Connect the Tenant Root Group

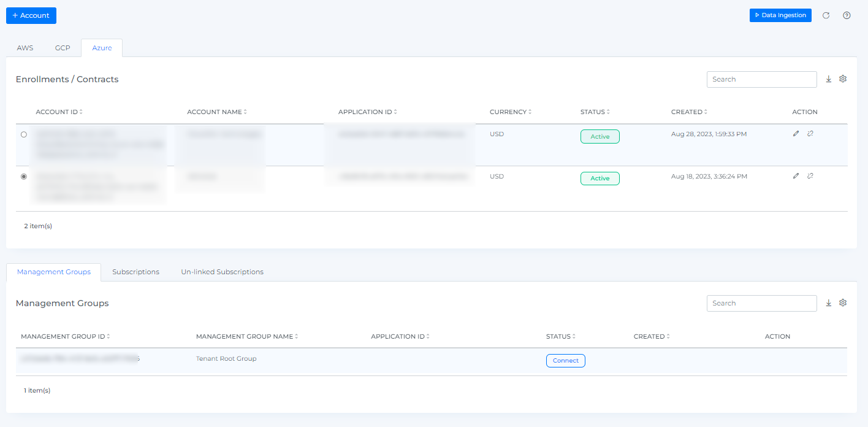click(565, 361)
